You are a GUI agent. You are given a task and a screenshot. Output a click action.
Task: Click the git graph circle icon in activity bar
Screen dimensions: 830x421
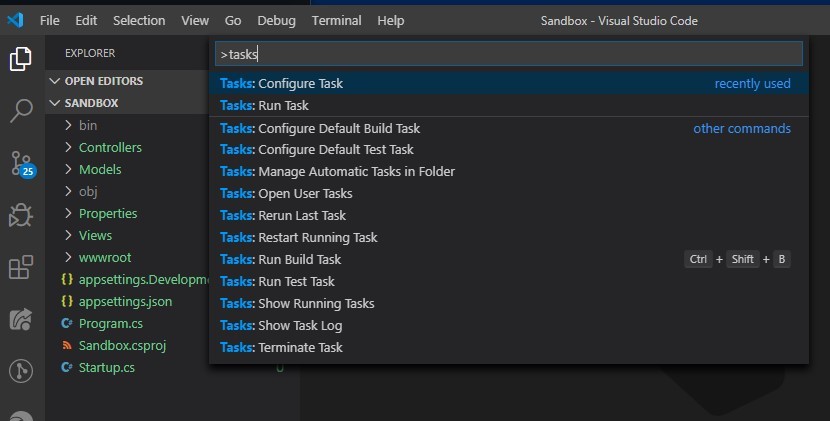point(21,371)
